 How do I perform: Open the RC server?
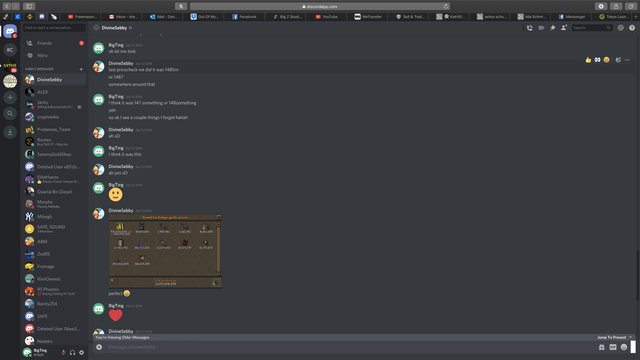coord(10,50)
